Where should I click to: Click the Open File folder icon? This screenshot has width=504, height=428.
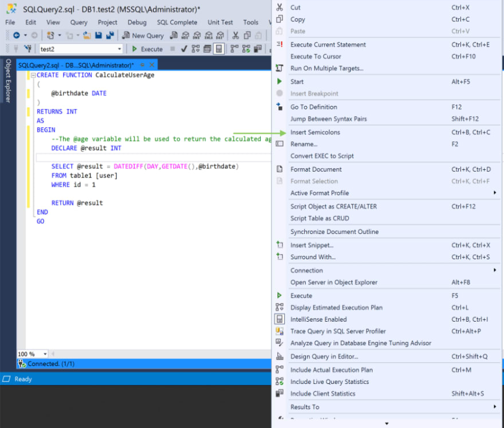[x=86, y=35]
